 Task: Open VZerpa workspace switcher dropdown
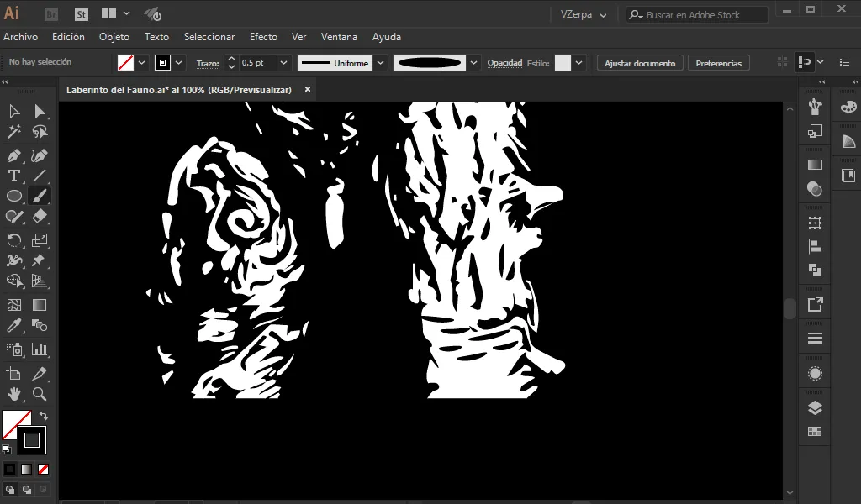(584, 15)
